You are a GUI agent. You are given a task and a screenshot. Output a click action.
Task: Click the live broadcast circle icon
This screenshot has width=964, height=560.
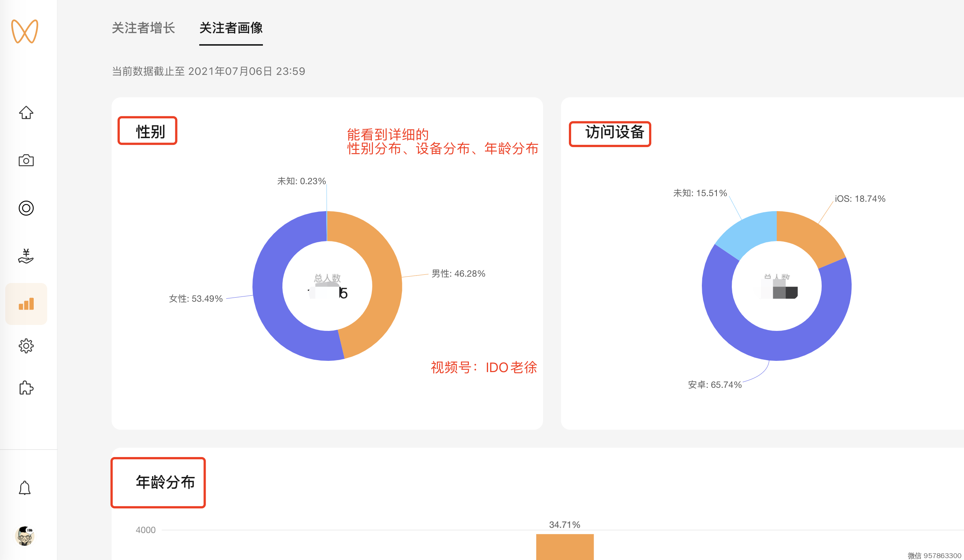26,208
